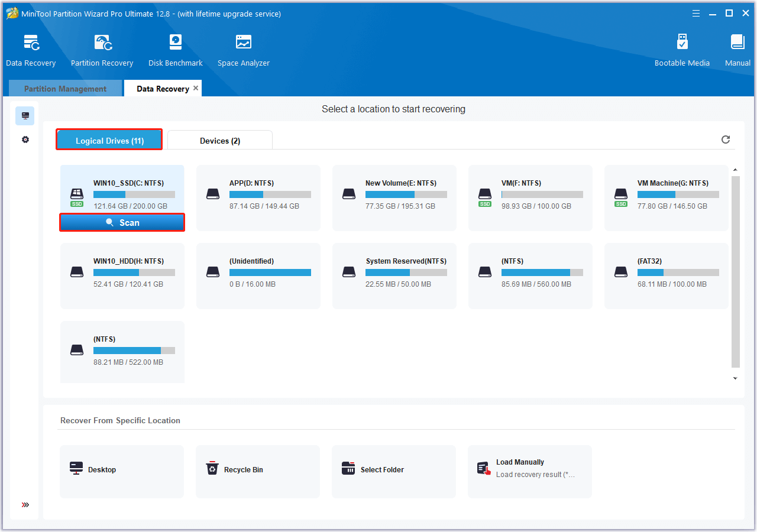Select the New Volume(E: NTFS) drive icon

349,194
